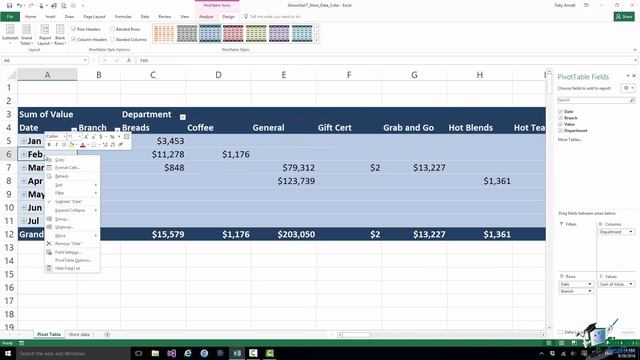Enable the Banded Columns checkbox
Screen dimensions: 640x360
click(x=113, y=40)
